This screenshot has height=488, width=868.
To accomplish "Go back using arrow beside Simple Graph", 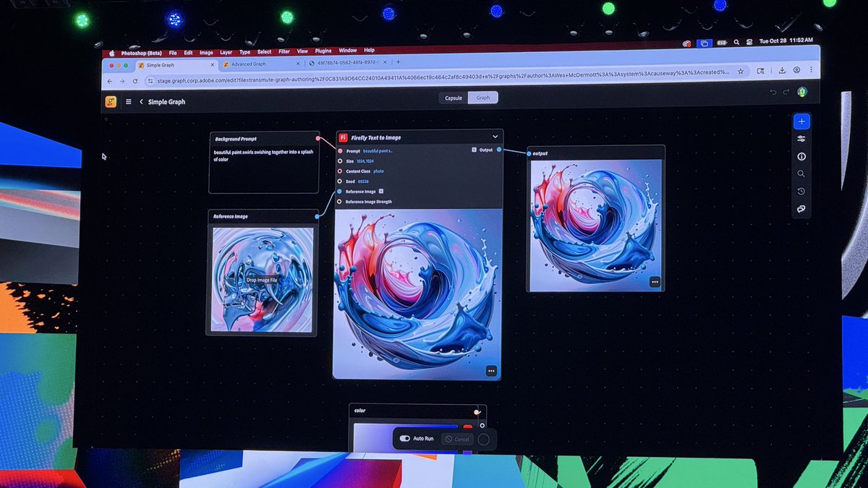I will point(141,102).
